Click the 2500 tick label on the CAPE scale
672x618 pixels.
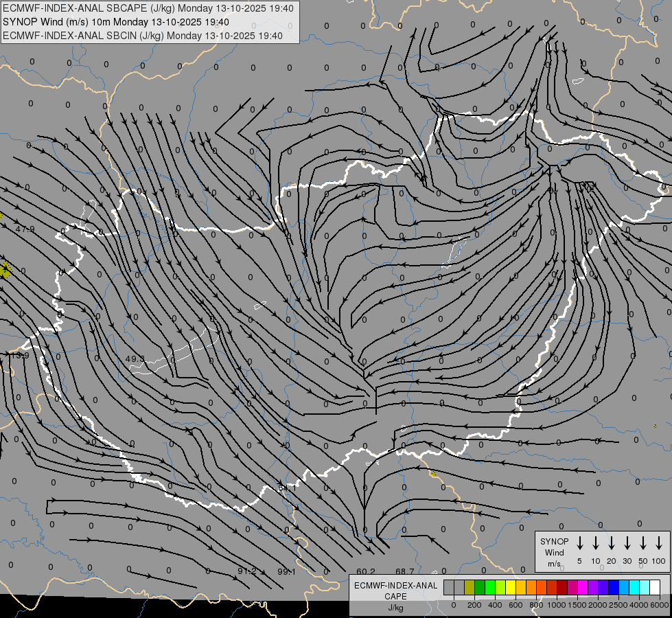pos(618,605)
